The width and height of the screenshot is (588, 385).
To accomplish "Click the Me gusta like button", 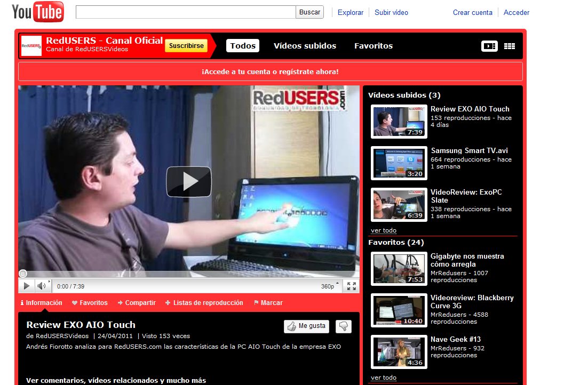I will (306, 326).
